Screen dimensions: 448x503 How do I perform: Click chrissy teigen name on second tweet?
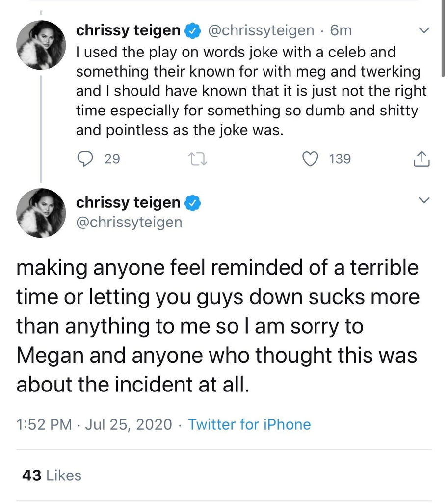point(129,202)
